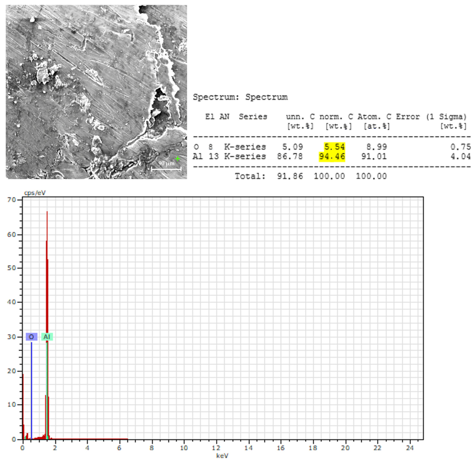Click the y-axis tick label 70

point(11,200)
